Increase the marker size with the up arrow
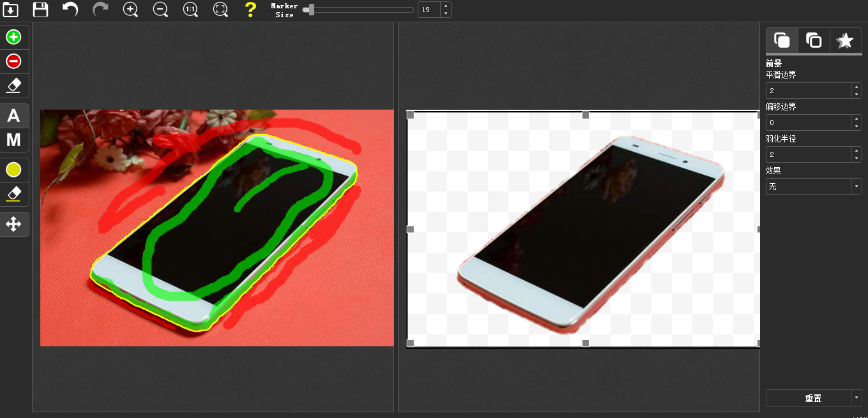 446,6
